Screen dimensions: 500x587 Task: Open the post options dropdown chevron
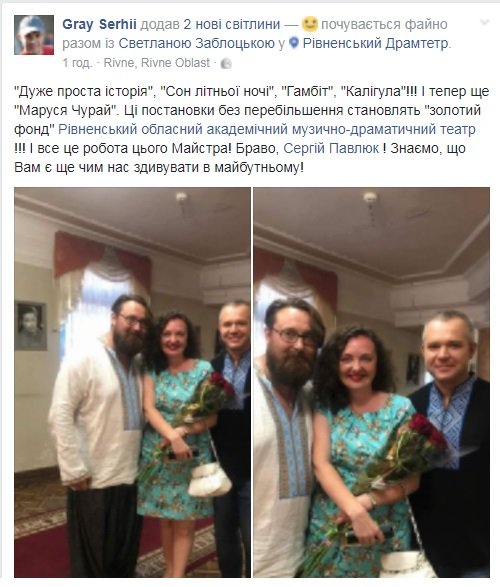tap(485, 23)
